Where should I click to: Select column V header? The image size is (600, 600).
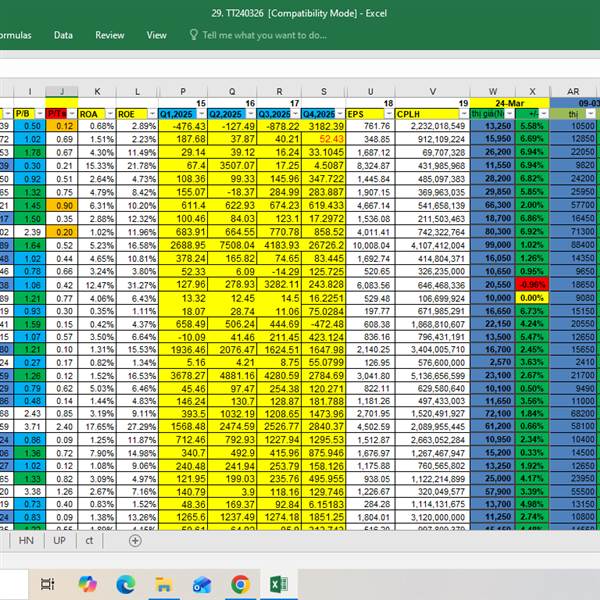(432, 91)
